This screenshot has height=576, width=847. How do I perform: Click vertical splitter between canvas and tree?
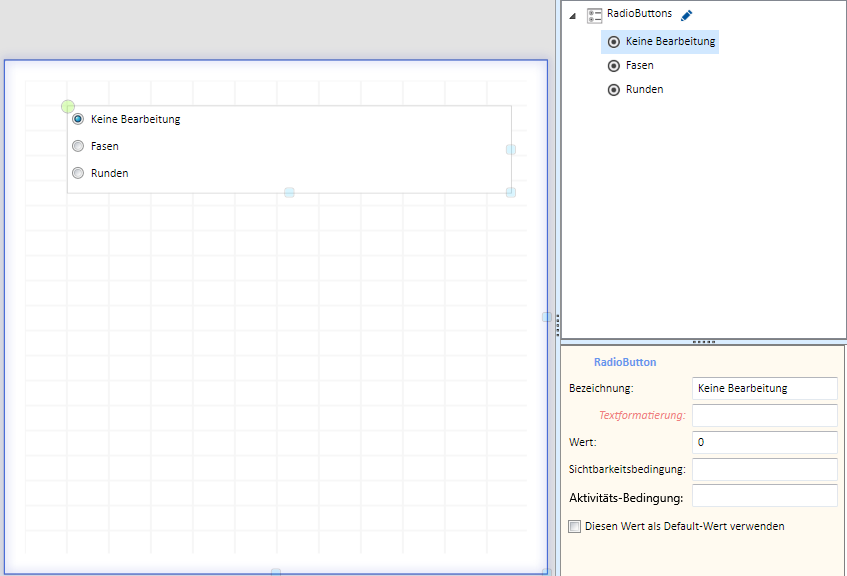pos(557,326)
